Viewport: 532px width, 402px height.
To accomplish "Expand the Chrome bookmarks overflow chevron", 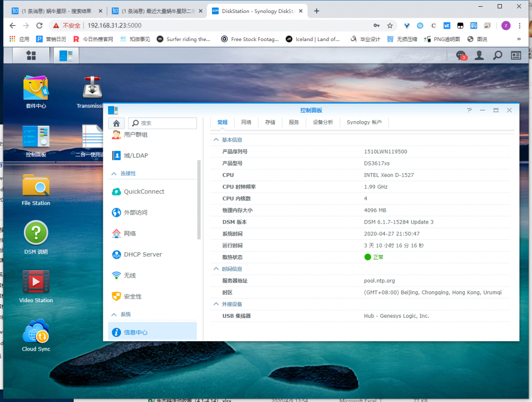I will coord(519,39).
